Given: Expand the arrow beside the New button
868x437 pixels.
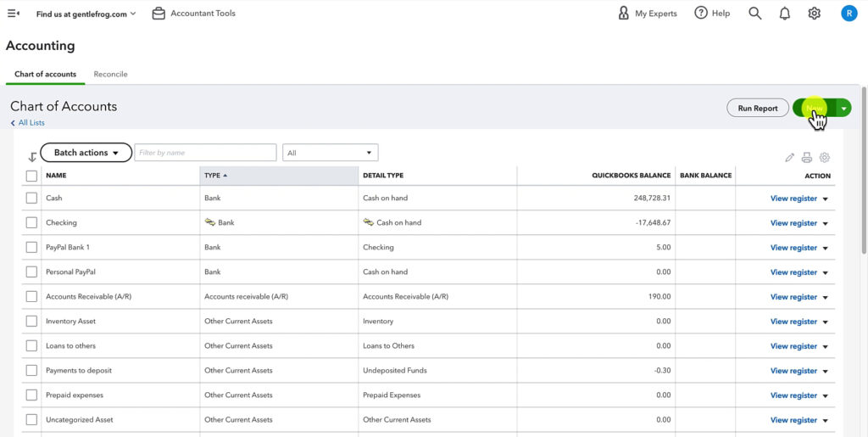Looking at the screenshot, I should tap(843, 109).
